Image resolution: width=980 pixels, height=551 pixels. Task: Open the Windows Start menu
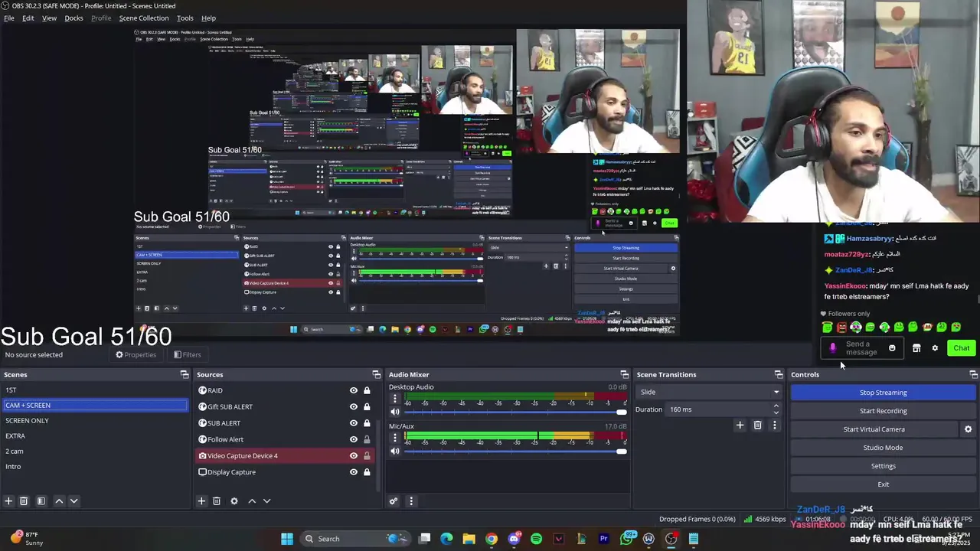287,539
